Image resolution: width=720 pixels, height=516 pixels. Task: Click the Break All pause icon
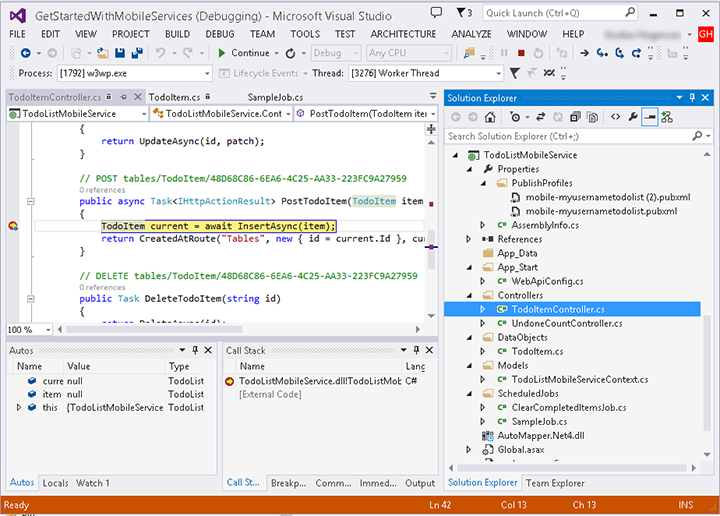click(x=504, y=53)
